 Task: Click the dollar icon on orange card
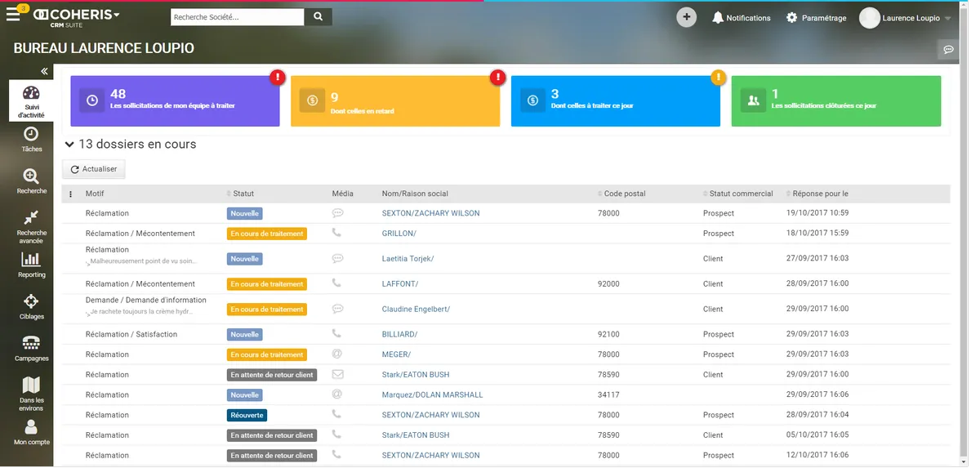pyautogui.click(x=312, y=100)
